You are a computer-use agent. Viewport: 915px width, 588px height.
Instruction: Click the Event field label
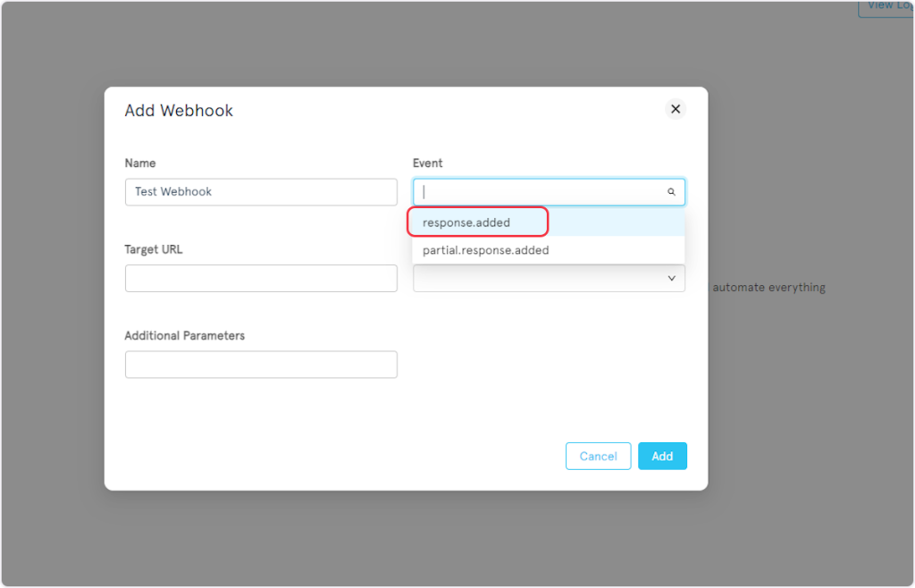[x=427, y=164]
